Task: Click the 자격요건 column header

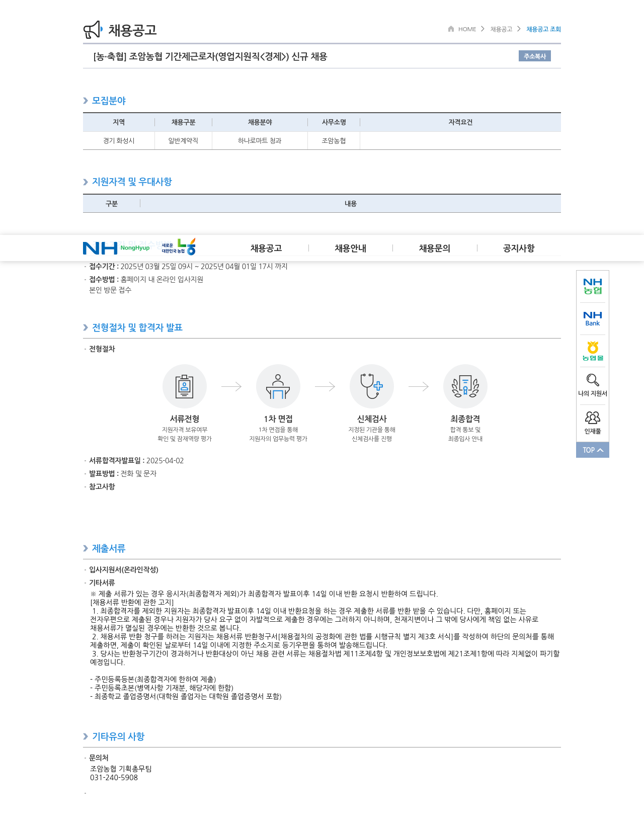Action: tap(460, 122)
